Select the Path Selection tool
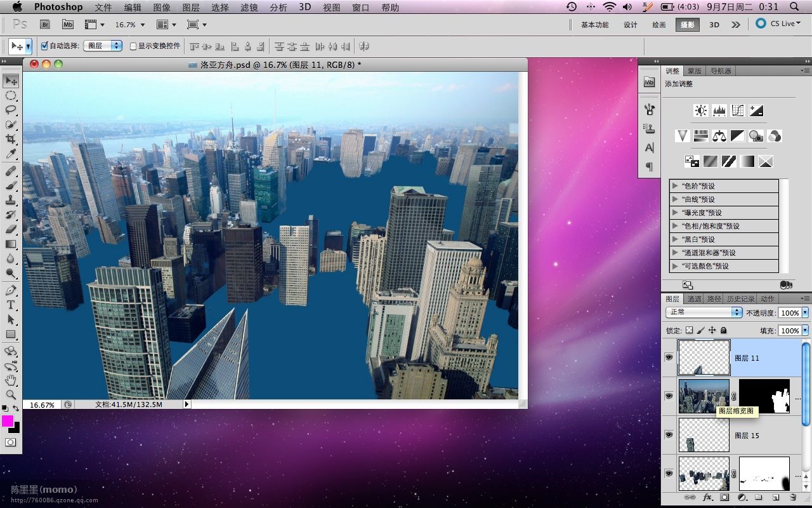This screenshot has width=812, height=508. (x=11, y=319)
